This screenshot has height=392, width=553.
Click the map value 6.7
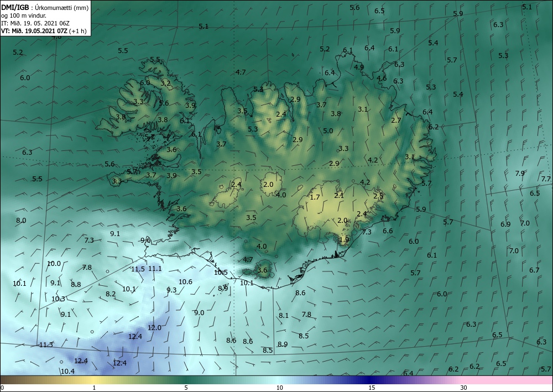[534, 270]
